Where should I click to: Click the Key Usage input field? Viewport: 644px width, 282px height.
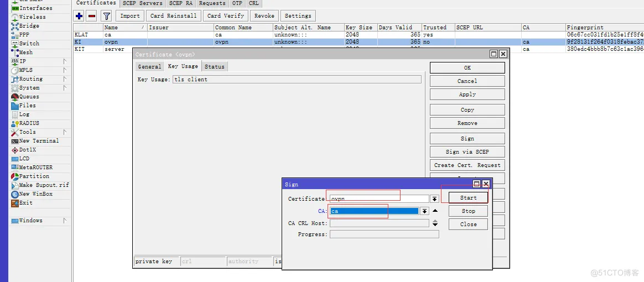(x=297, y=80)
